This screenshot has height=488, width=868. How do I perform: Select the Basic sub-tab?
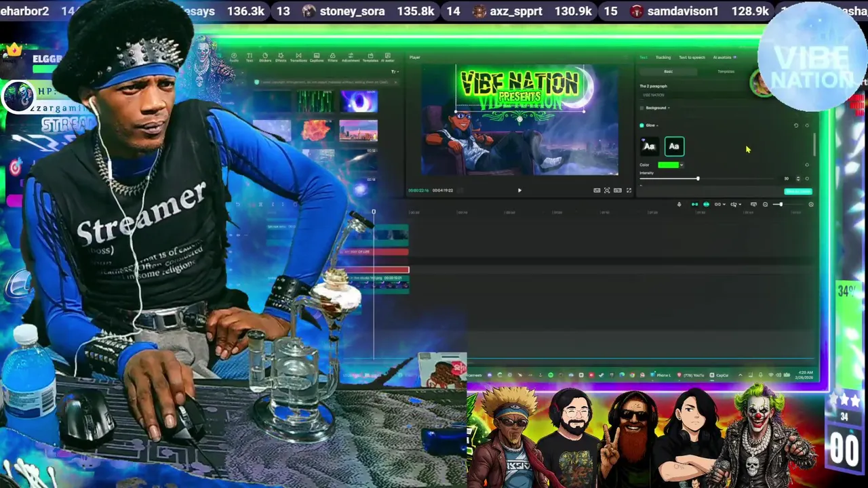tap(669, 71)
